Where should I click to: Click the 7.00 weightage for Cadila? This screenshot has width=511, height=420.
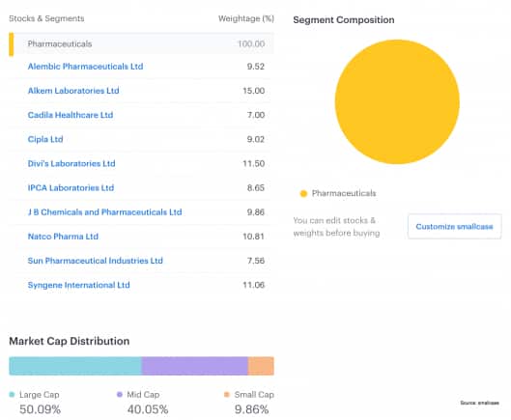click(255, 115)
